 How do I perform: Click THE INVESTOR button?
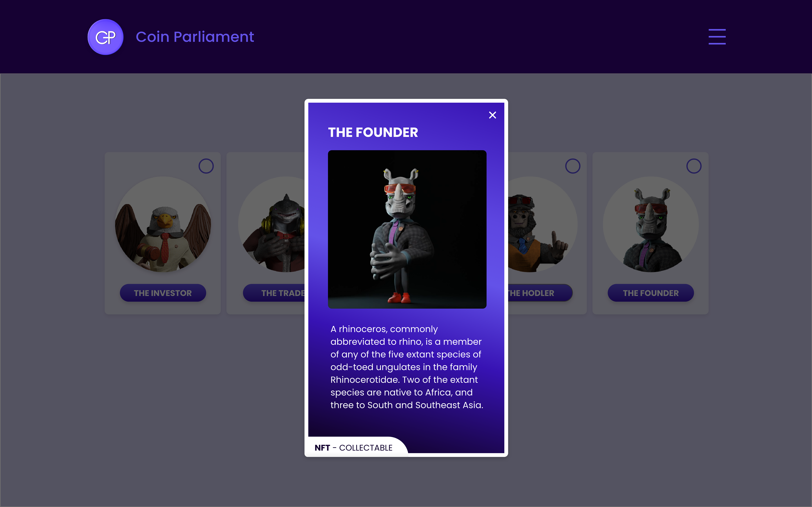tap(163, 293)
